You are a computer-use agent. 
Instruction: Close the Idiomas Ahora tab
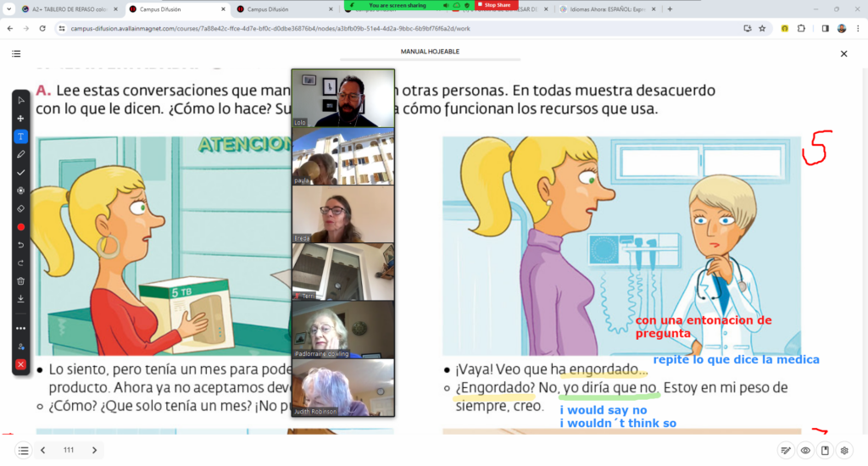[654, 9]
